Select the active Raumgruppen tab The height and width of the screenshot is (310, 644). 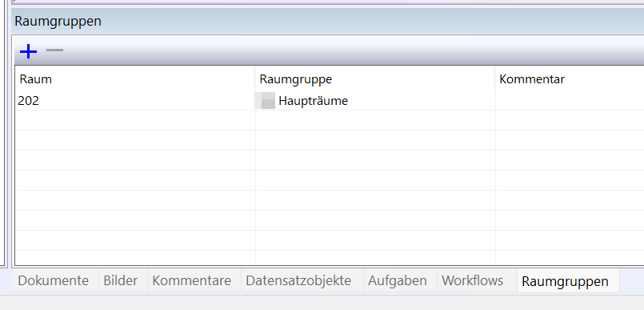[565, 281]
